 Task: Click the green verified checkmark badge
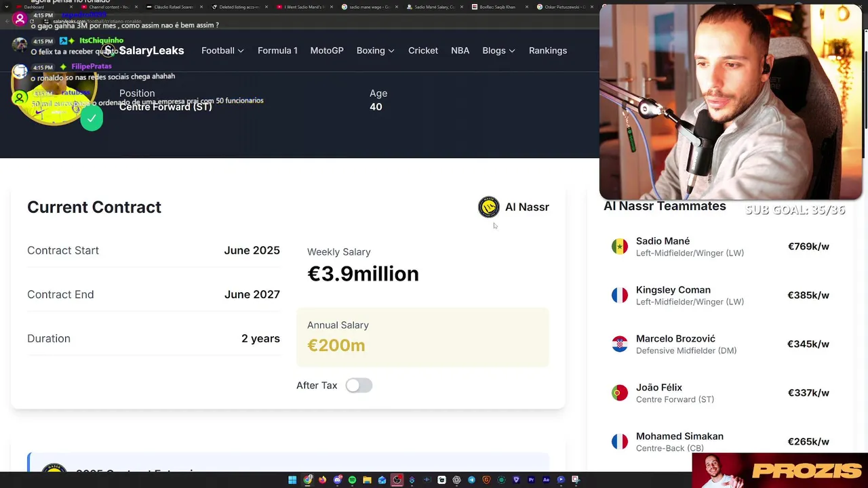92,118
